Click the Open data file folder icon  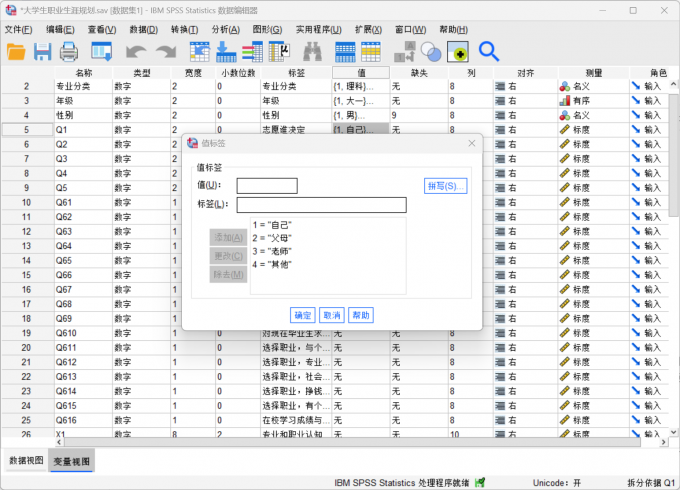(x=16, y=51)
